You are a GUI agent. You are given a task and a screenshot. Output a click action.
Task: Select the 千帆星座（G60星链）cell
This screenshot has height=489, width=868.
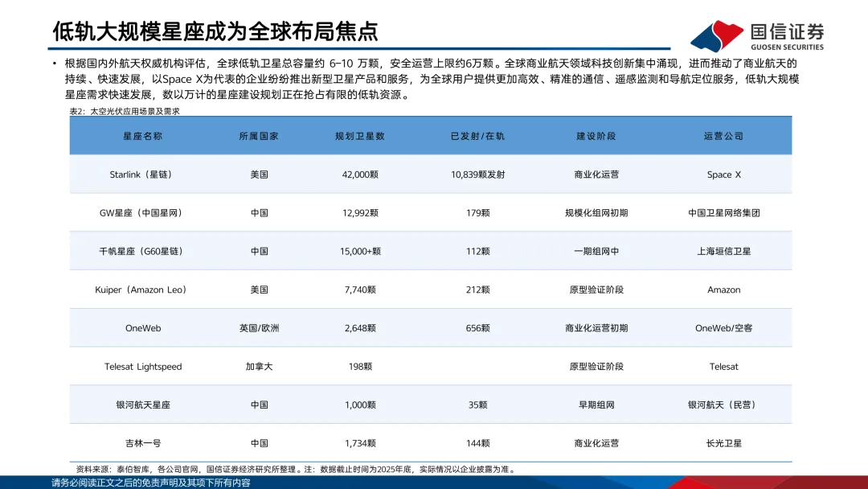click(x=143, y=251)
